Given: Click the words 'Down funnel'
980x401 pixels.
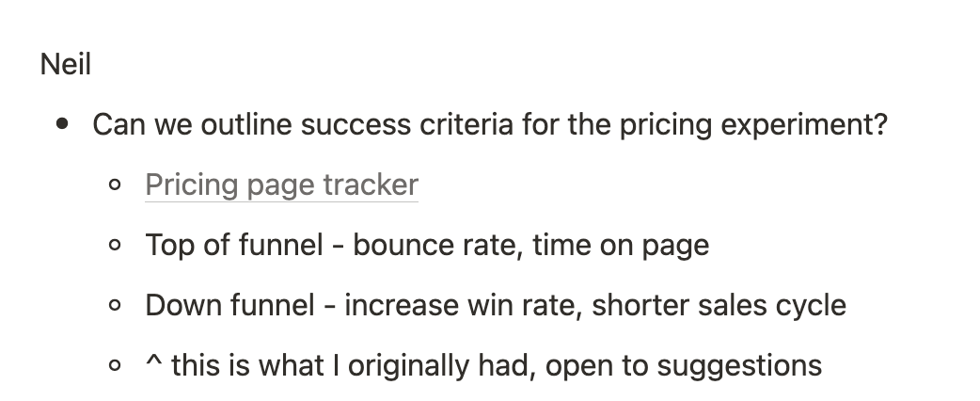Looking at the screenshot, I should [x=230, y=305].
